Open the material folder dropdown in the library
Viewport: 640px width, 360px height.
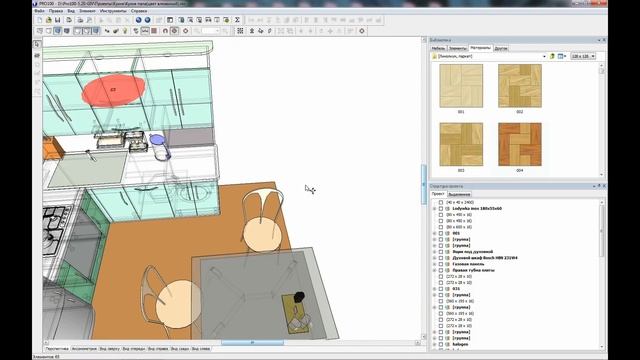tap(544, 56)
